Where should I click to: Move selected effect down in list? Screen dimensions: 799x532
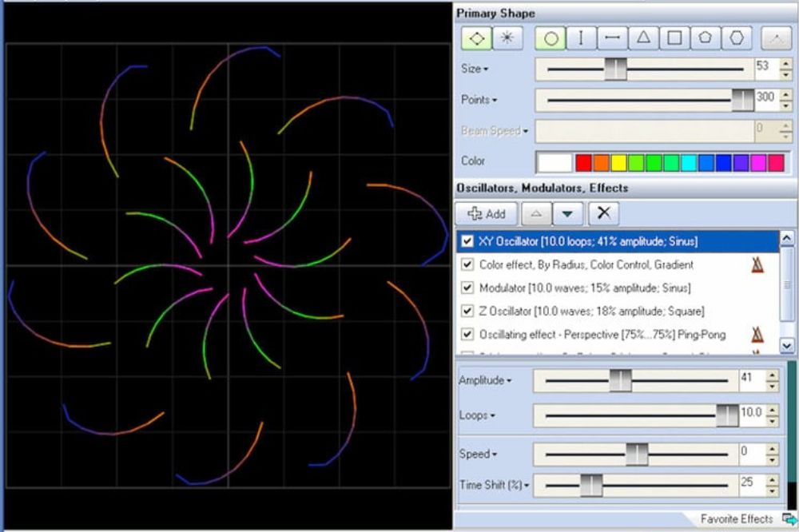(567, 213)
